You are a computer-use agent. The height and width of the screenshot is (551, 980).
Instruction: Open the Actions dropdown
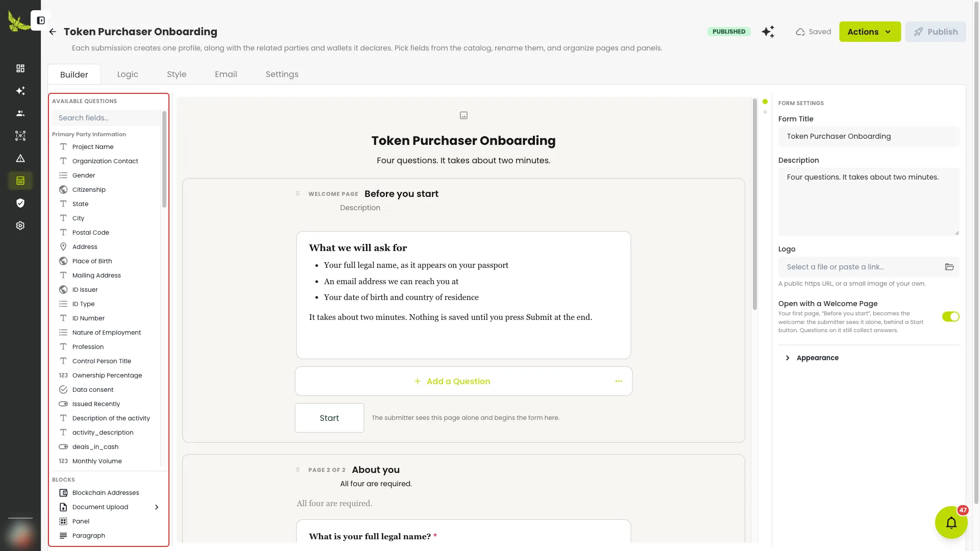pos(870,32)
